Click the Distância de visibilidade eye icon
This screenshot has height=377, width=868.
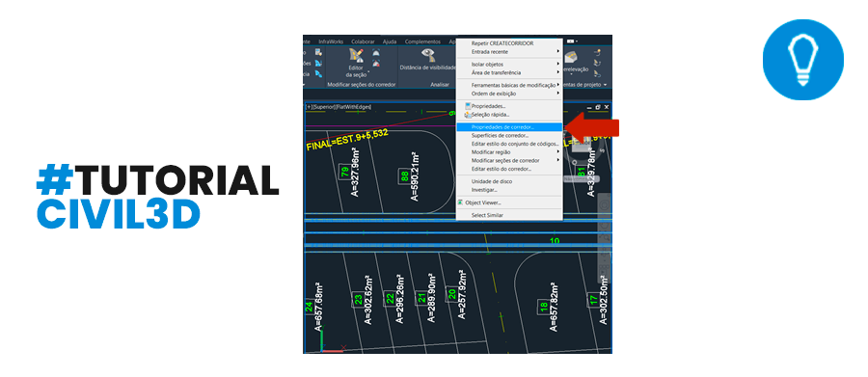(x=427, y=55)
